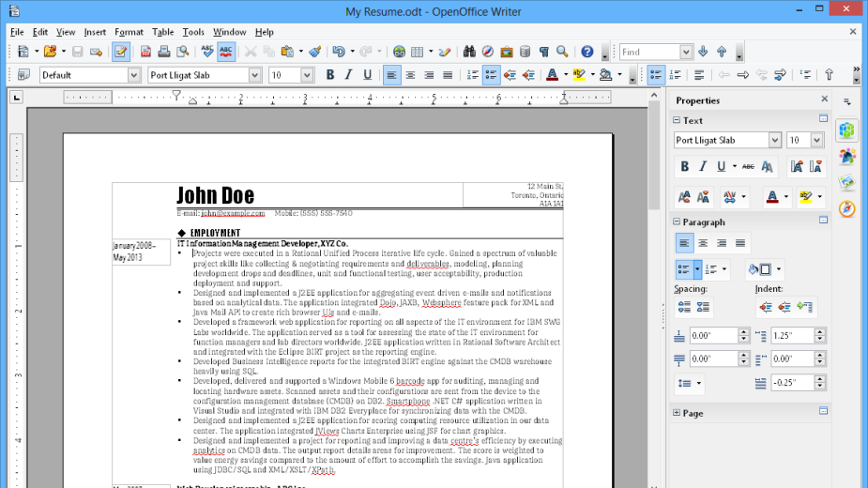Collapse the Paragraph section in Properties
868x488 pixels.
[677, 222]
